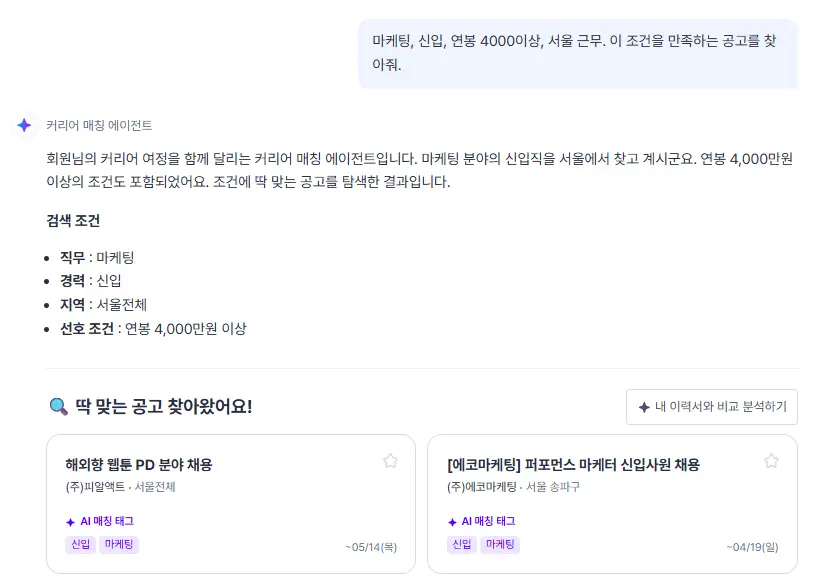Open the 퍼포먼스 마케터 신입사원 채용 posting

coord(573,465)
